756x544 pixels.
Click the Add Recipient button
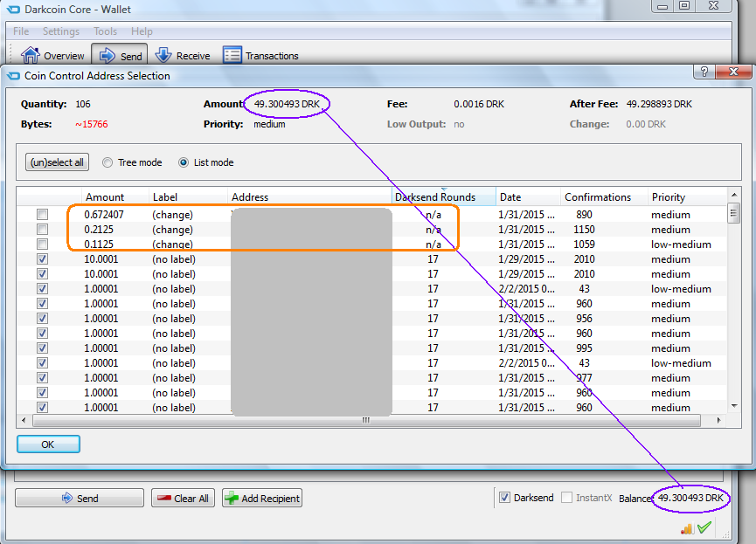[262, 499]
